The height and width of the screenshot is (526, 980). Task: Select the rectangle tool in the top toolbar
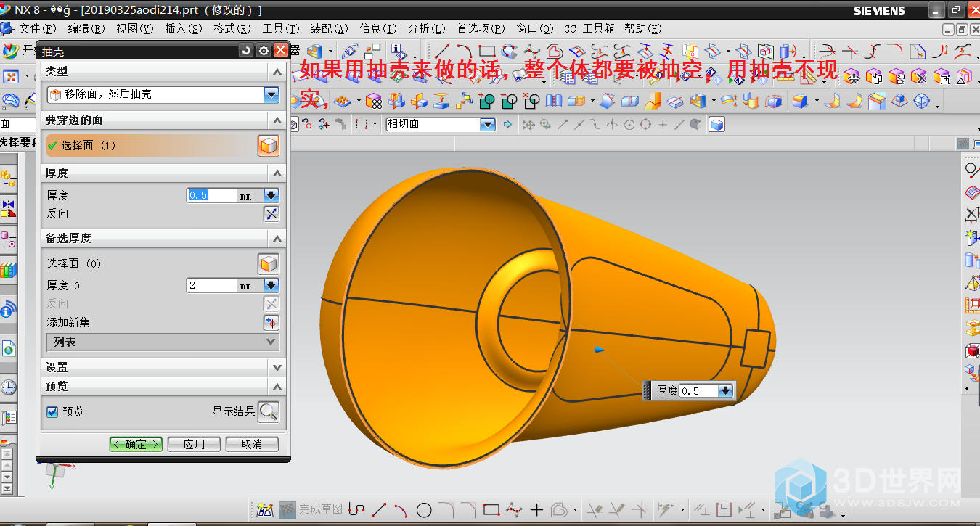pyautogui.click(x=487, y=52)
